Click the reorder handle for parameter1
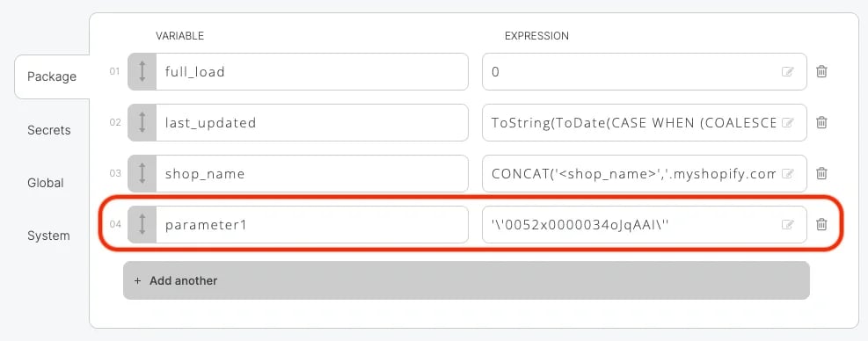Viewport: 868px width, 341px height. click(142, 224)
